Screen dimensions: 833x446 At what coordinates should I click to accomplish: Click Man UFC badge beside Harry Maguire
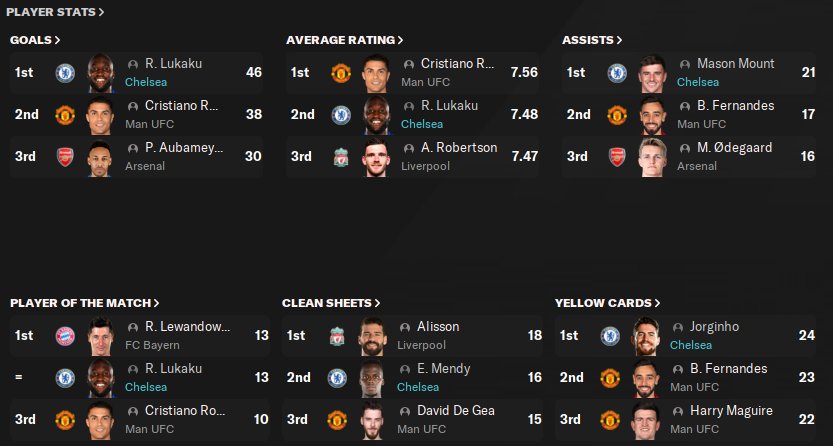click(609, 420)
